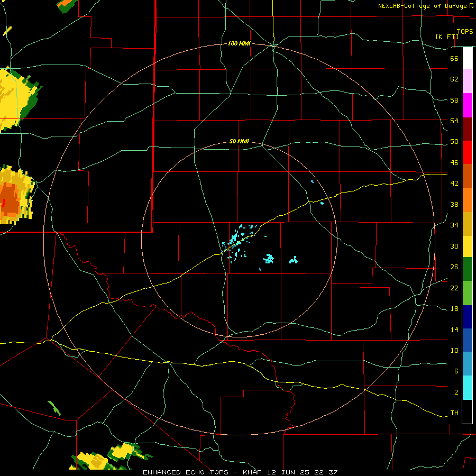
Task: Click the light green legend swatch
Action: click(x=467, y=293)
